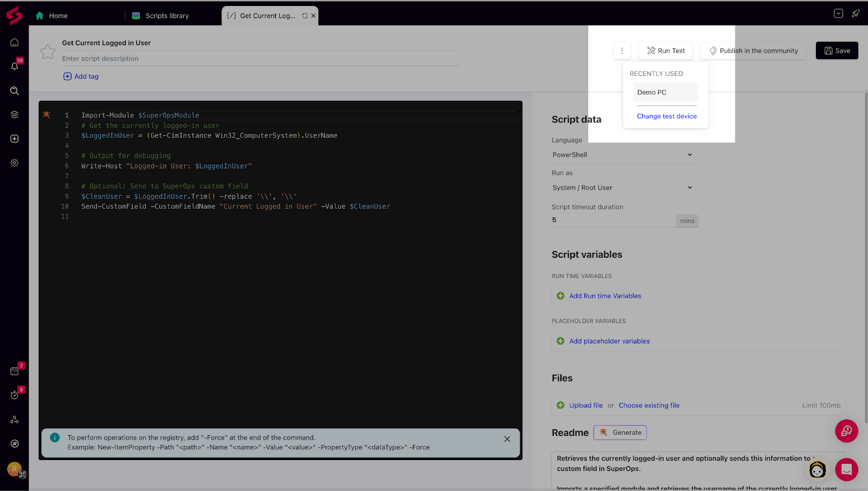Open the red chat bubble widget
This screenshot has width=868, height=491.
point(846,469)
